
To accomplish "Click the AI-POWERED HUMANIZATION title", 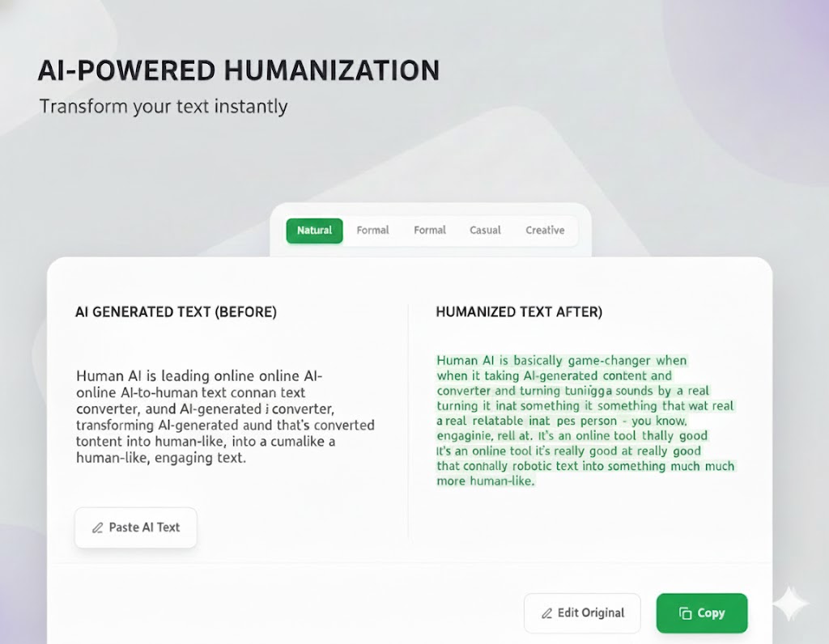I will tap(239, 71).
